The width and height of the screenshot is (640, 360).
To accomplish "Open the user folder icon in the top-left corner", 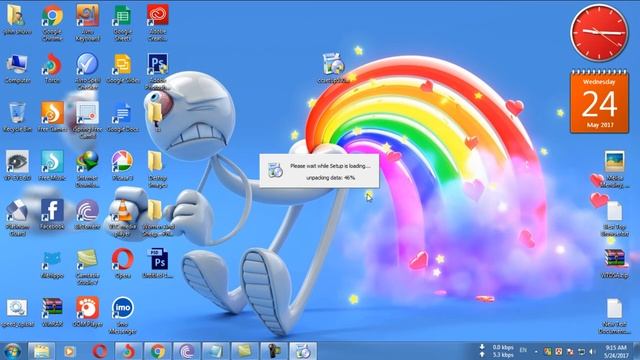I will point(17,20).
